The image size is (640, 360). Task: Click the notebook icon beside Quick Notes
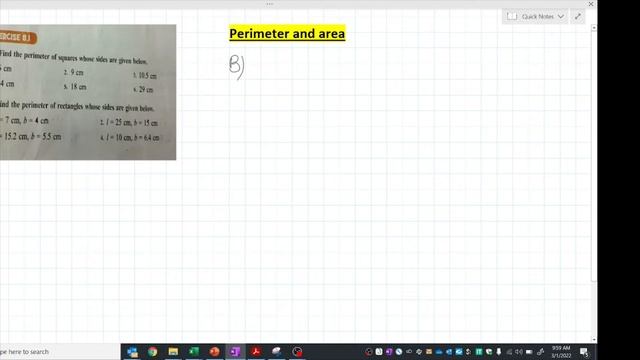coord(512,16)
